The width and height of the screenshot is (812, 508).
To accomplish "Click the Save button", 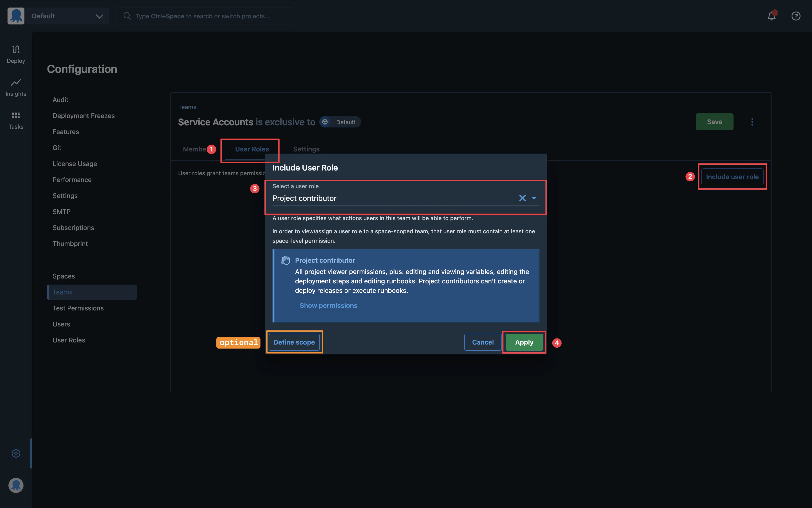I will (714, 122).
